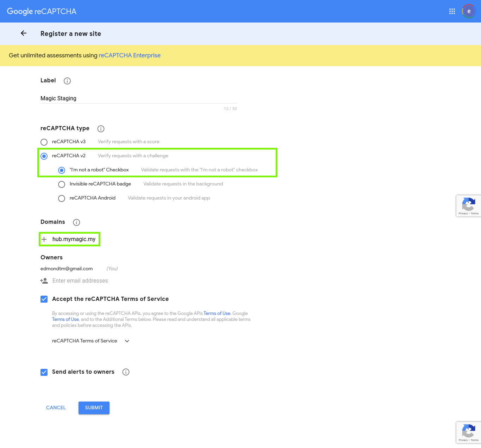This screenshot has height=448, width=481.
Task: Open the account profile avatar
Action: (x=469, y=11)
